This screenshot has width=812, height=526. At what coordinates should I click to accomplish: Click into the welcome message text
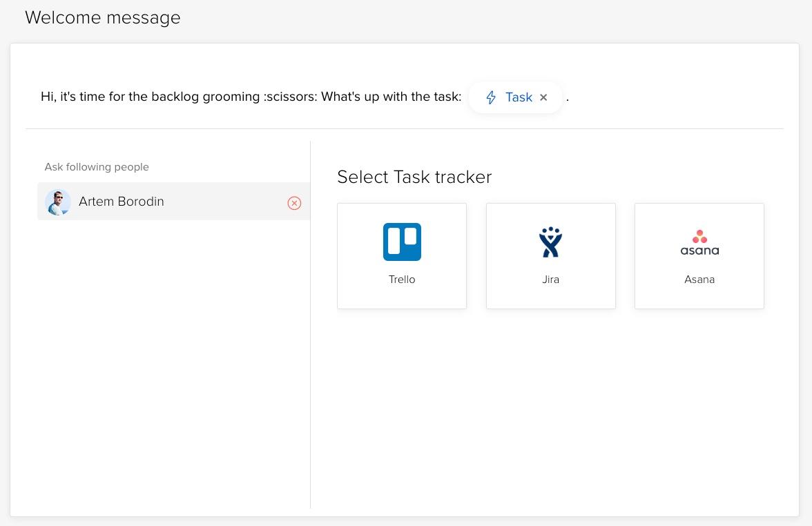[251, 97]
